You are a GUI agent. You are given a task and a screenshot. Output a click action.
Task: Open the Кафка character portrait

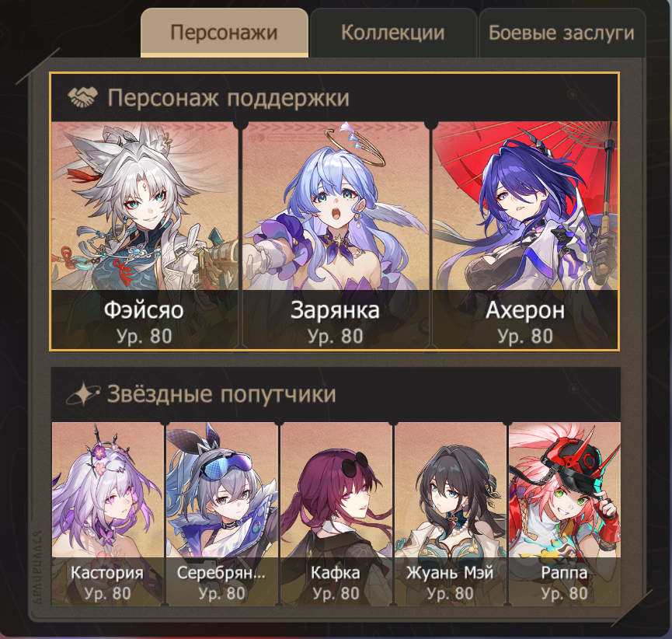click(x=336, y=513)
